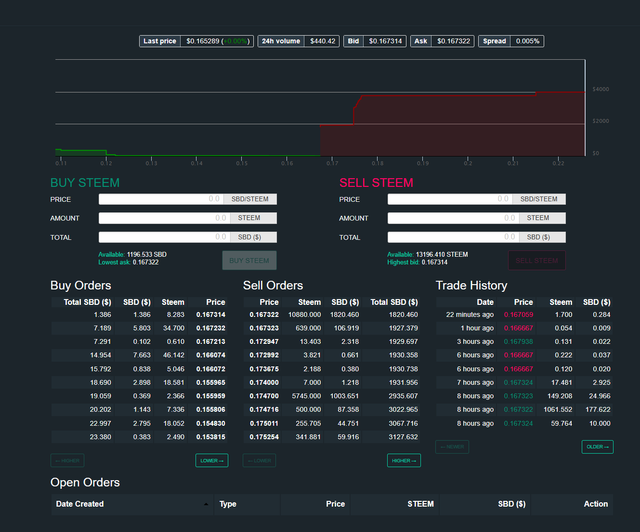Click the red sell-side depth chart area

point(452,125)
